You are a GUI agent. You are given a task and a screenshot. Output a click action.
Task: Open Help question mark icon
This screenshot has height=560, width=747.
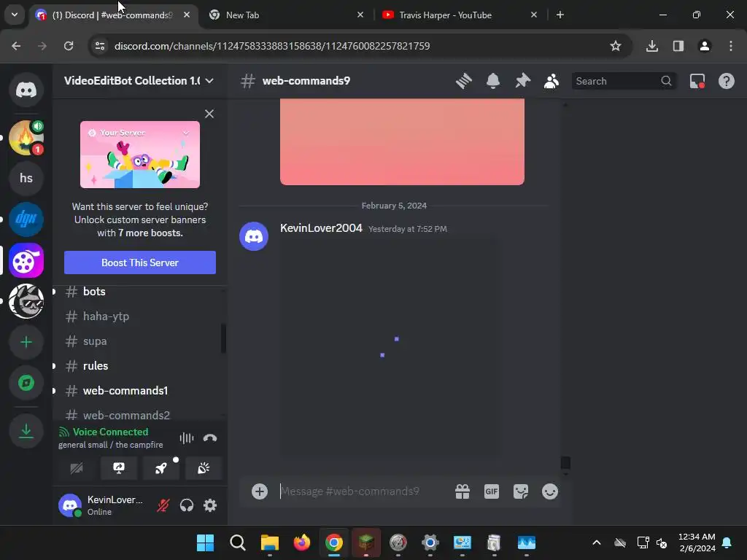(726, 81)
